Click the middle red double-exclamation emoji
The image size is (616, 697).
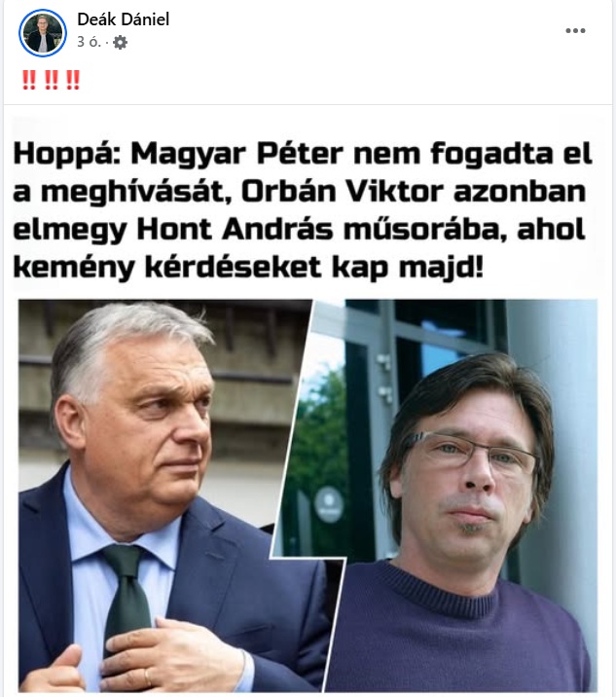click(52, 81)
